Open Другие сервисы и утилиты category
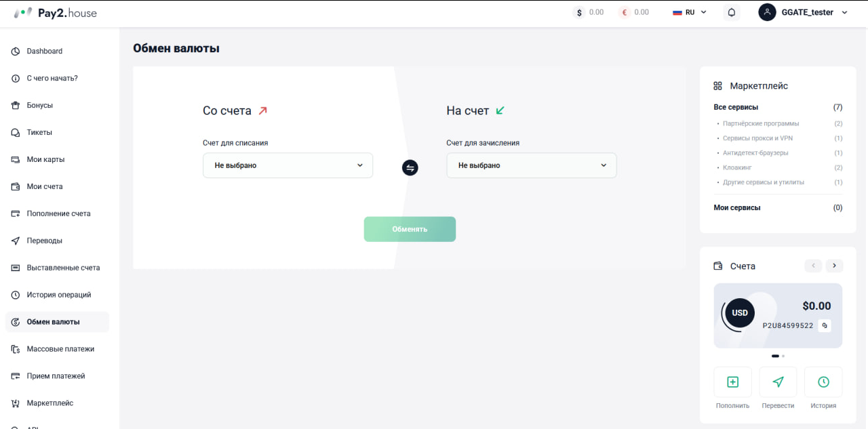The height and width of the screenshot is (429, 868). tap(764, 182)
